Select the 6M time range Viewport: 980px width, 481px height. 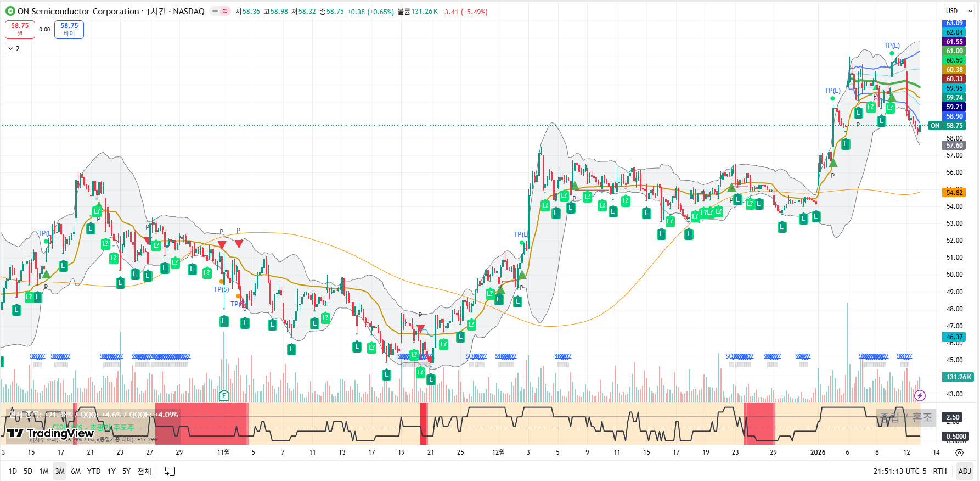tap(76, 471)
